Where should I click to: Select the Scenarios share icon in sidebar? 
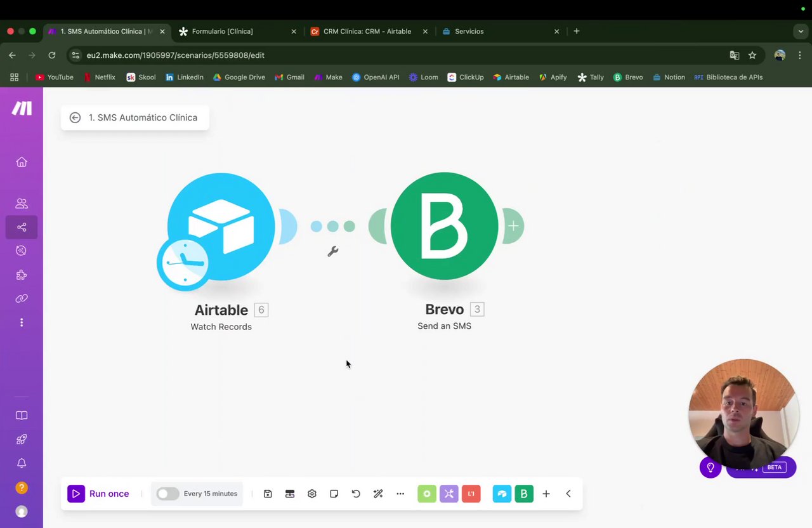pyautogui.click(x=22, y=227)
